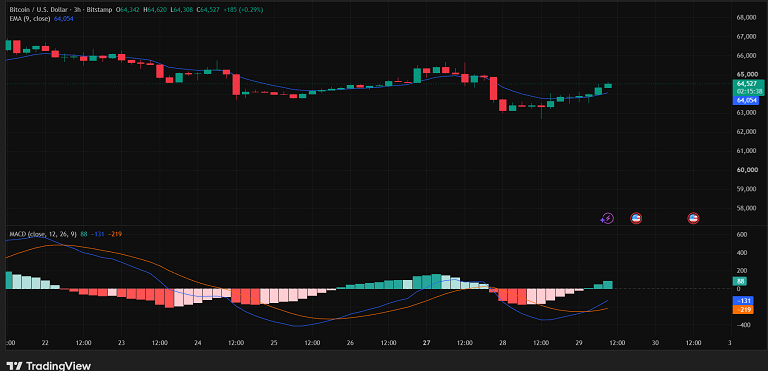Click the 58,000 price axis label
Viewport: 768px width, 371px height.
point(747,208)
